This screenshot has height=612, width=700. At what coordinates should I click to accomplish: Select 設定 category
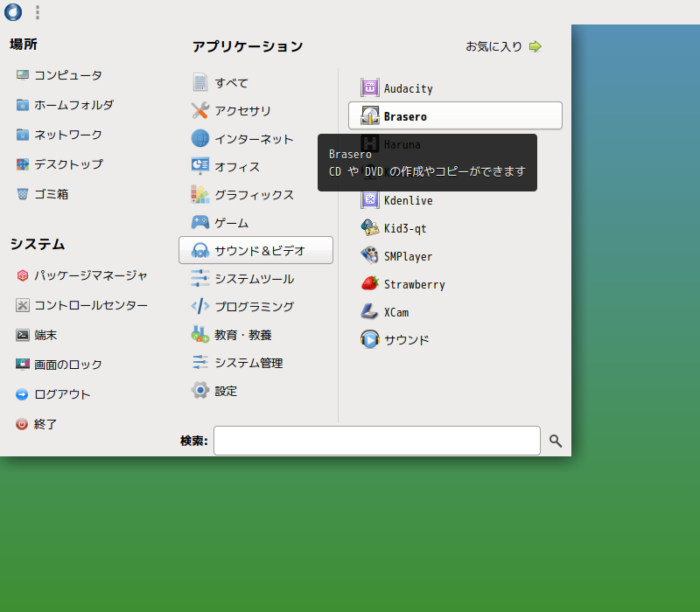pyautogui.click(x=255, y=391)
